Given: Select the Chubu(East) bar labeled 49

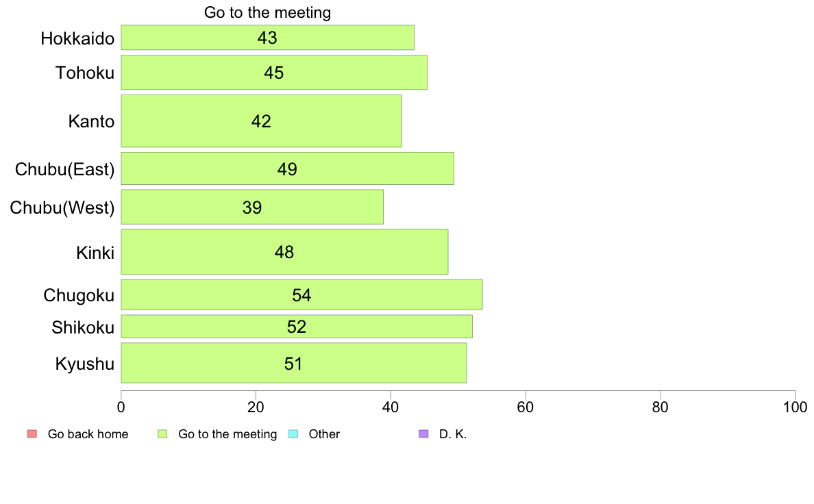Looking at the screenshot, I should tap(287, 168).
